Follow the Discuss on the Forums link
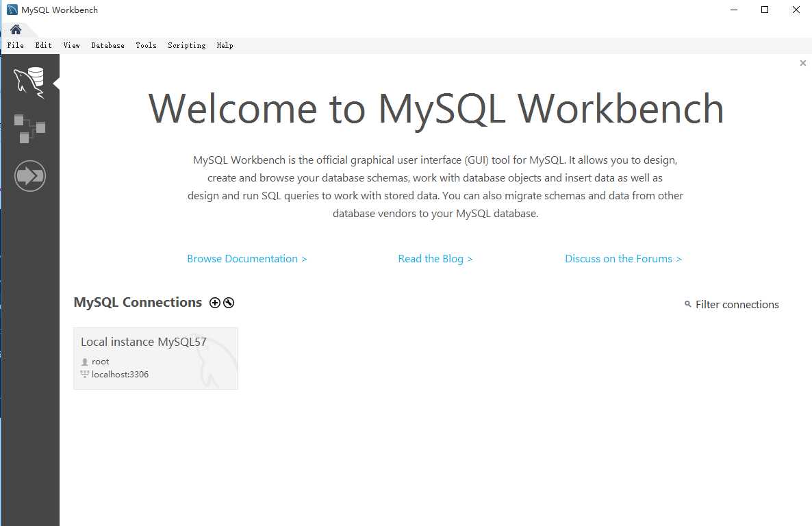 [x=623, y=259]
